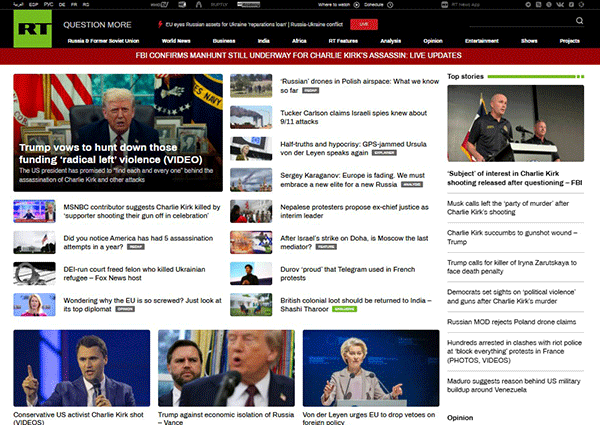Open the Projects section

tap(569, 41)
